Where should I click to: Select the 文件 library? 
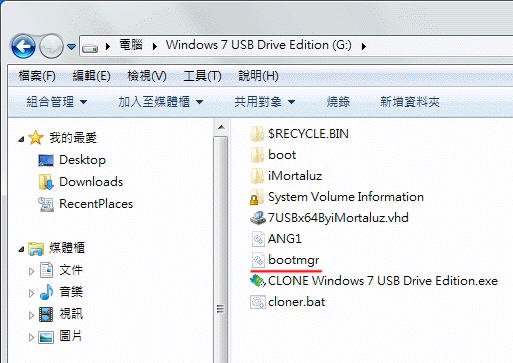click(71, 270)
